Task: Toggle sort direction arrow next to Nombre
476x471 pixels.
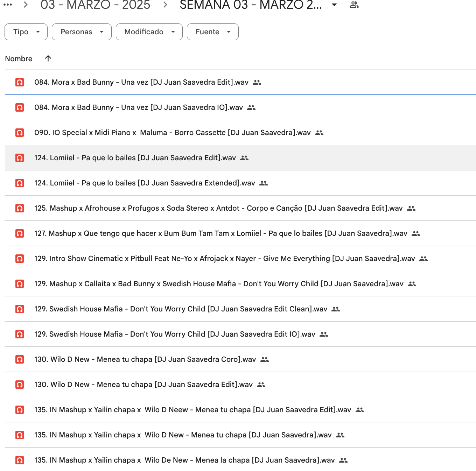Action: (x=48, y=58)
